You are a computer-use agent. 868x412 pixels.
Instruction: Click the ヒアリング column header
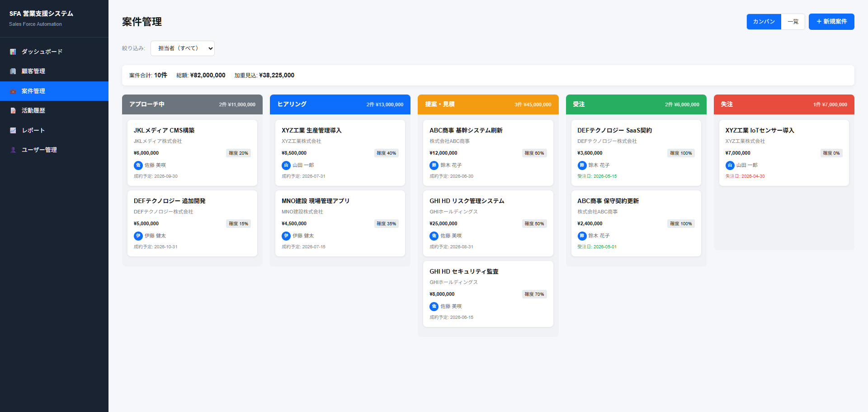click(x=340, y=104)
